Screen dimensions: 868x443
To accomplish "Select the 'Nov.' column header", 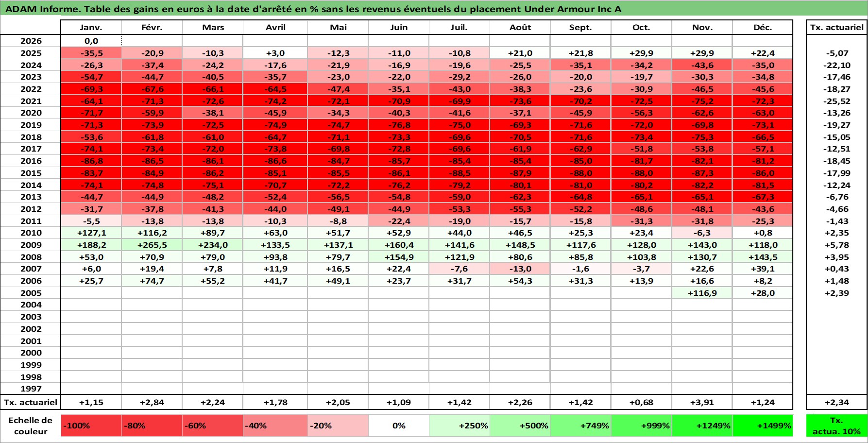I will (x=702, y=27).
